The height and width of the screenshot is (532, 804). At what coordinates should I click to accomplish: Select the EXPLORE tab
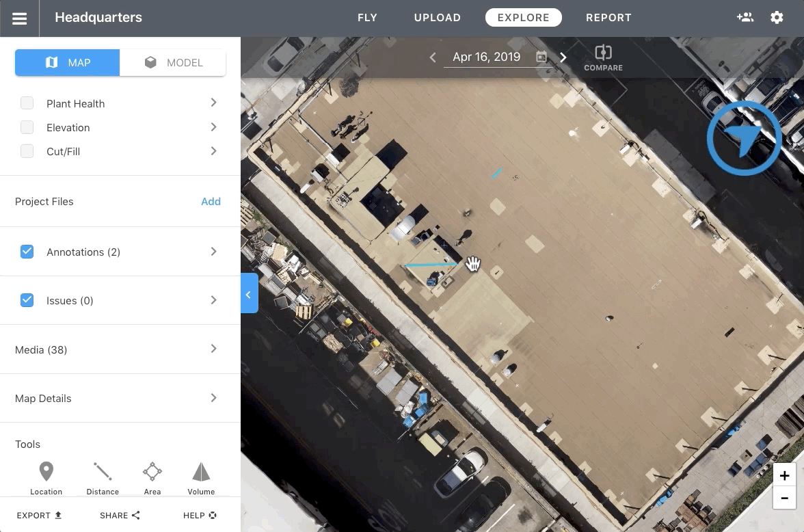524,18
